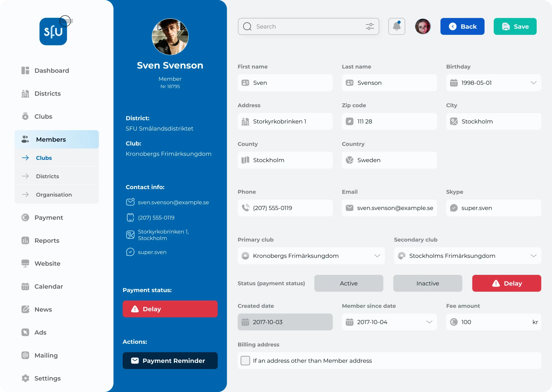Open the Primary club dropdown
Screen dimensions: 552x392
pos(378,256)
